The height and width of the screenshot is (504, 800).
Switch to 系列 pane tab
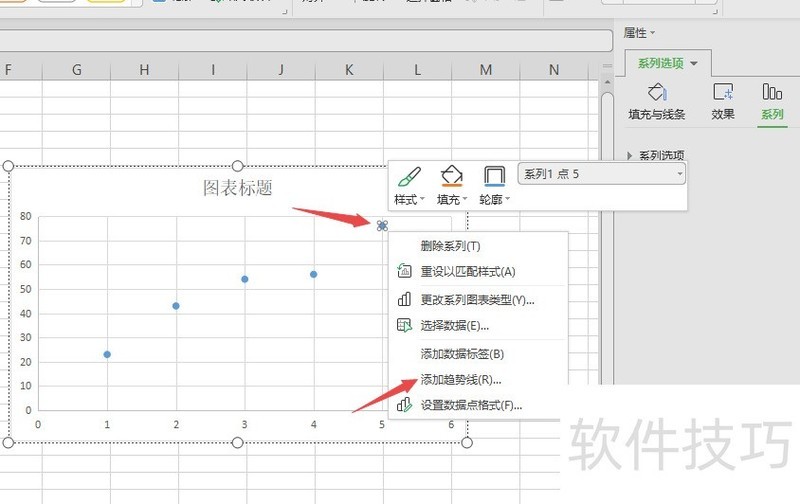tap(772, 102)
